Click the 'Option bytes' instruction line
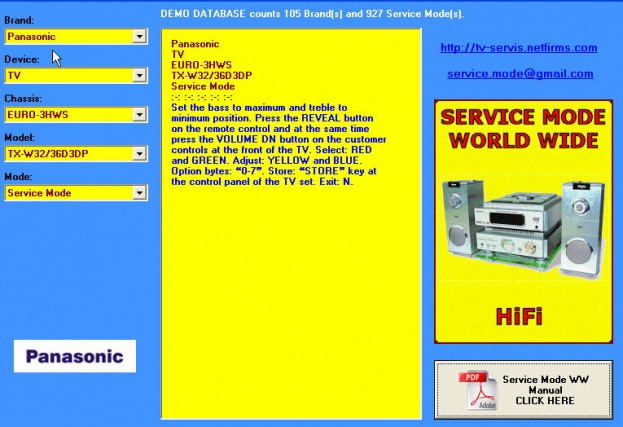 pos(274,171)
